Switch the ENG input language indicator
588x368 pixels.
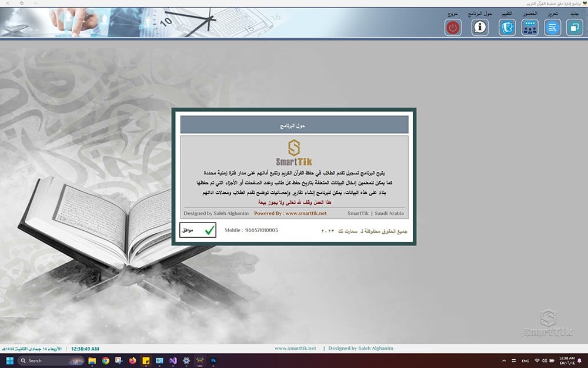click(526, 360)
